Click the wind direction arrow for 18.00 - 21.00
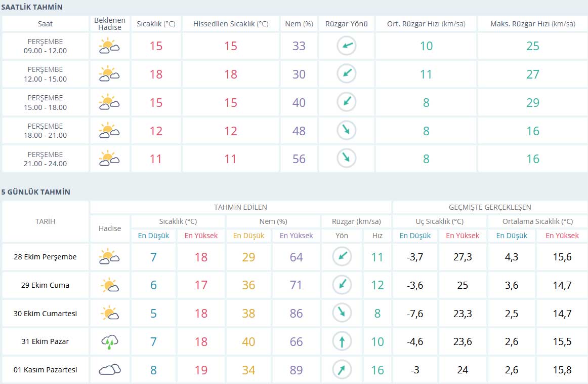This screenshot has width=588, height=384. 347,131
